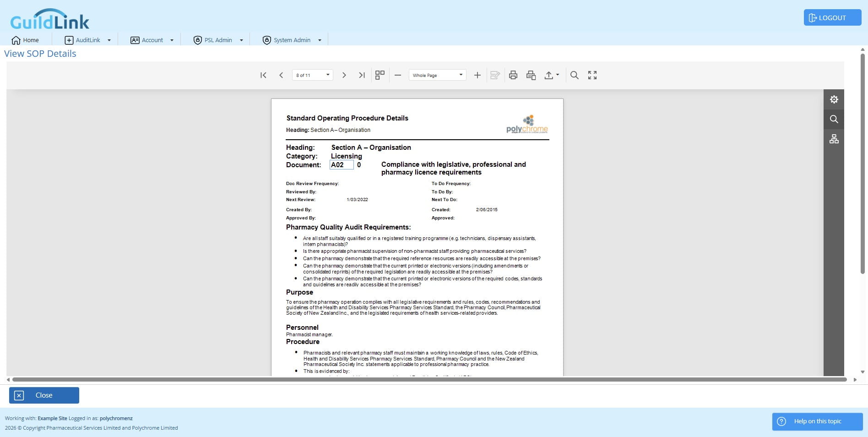Viewport: 868px width, 437px height.
Task: Expand the AuditLink menu
Action: click(88, 40)
